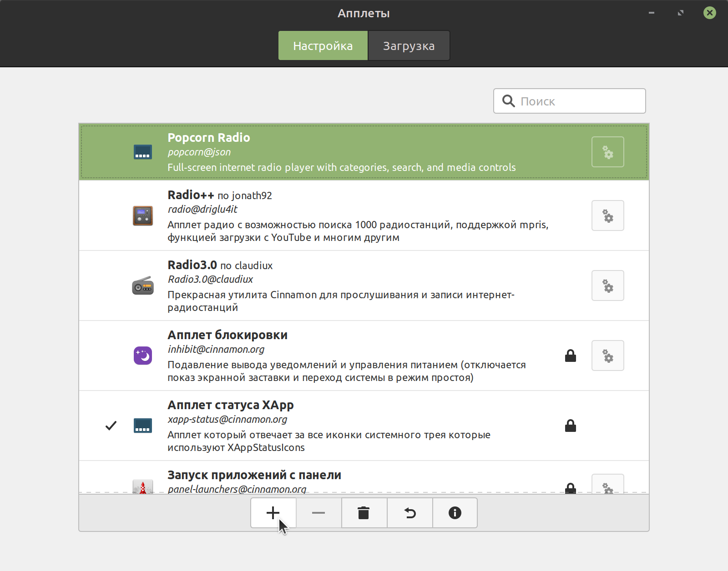Click the trash icon to uninstall applet
Viewport: 728px width, 571px height.
coord(364,513)
